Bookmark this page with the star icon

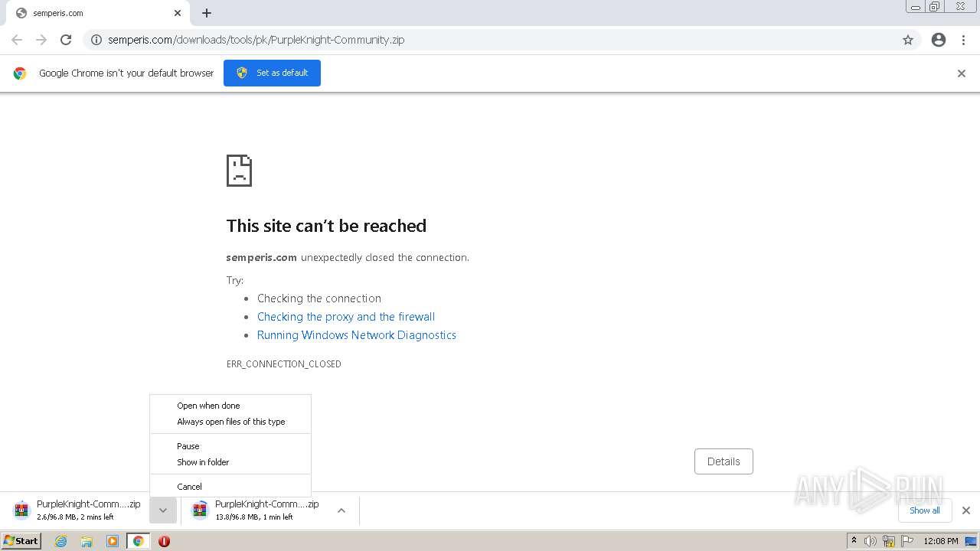click(908, 40)
